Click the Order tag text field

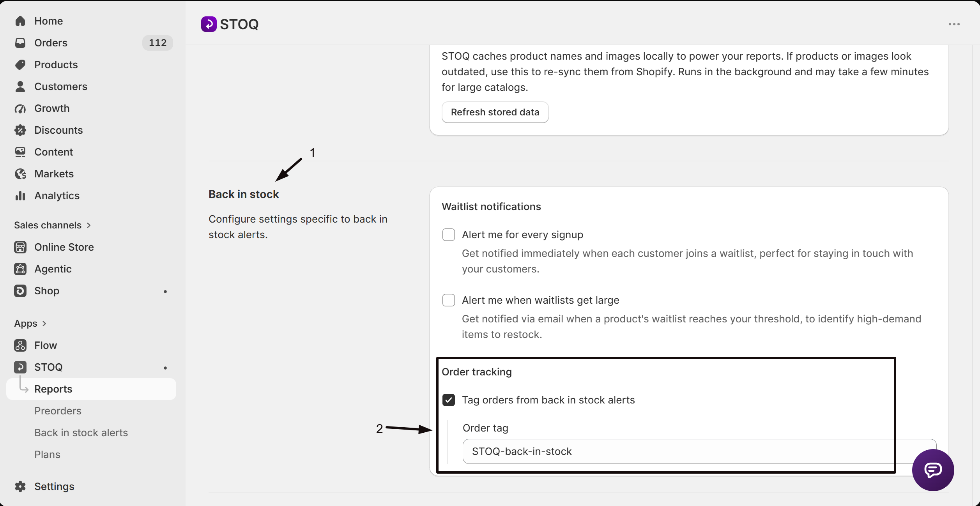click(x=699, y=451)
